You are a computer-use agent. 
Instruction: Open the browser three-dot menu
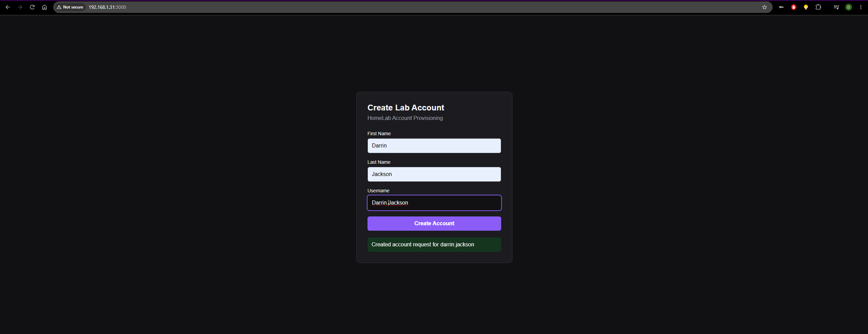pos(861,7)
